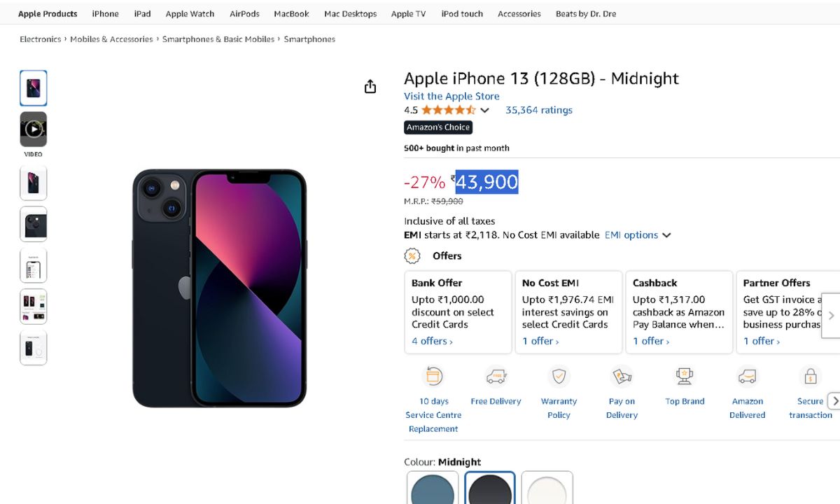Click the 10 days replacement icon
Image resolution: width=840 pixels, height=504 pixels.
point(433,377)
